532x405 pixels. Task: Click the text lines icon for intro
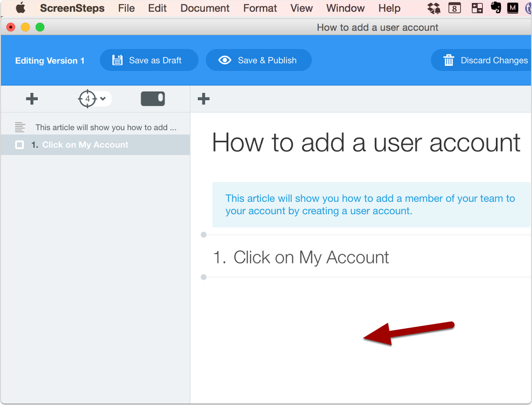click(x=20, y=128)
